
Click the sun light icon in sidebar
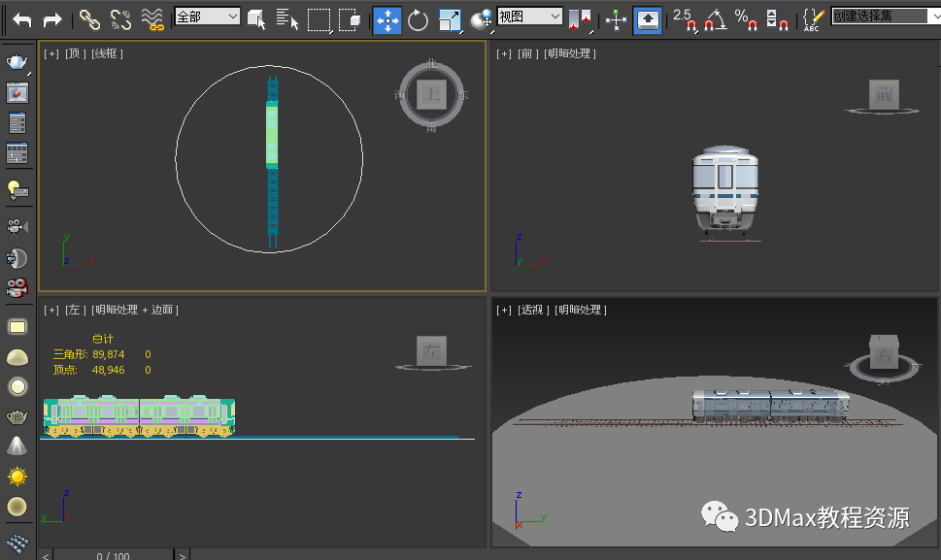pyautogui.click(x=17, y=477)
